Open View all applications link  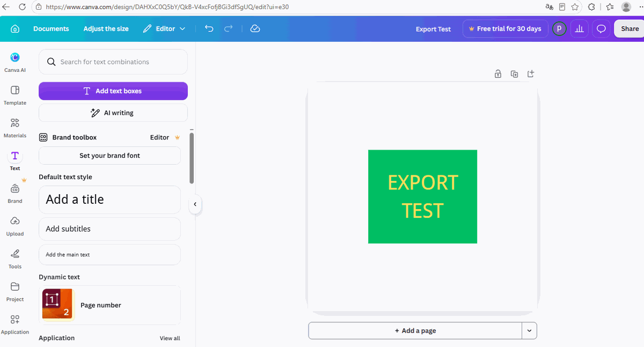(170, 338)
